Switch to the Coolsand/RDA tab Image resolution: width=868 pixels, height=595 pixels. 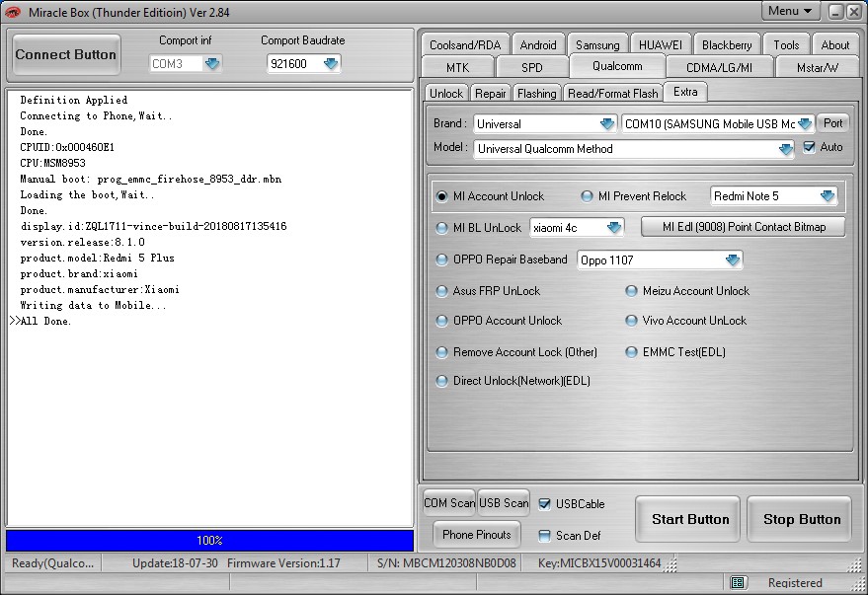[x=465, y=44]
